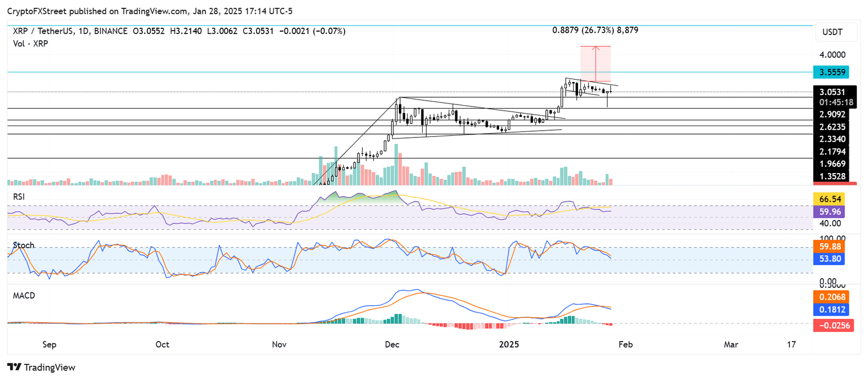Viewport: 868px width, 380px height.
Task: Select the red price projection box
Action: pos(596,64)
